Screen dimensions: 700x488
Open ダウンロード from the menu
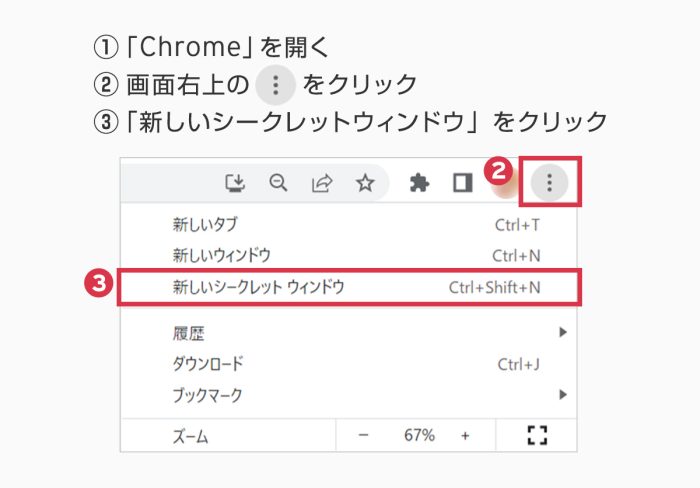[208, 364]
